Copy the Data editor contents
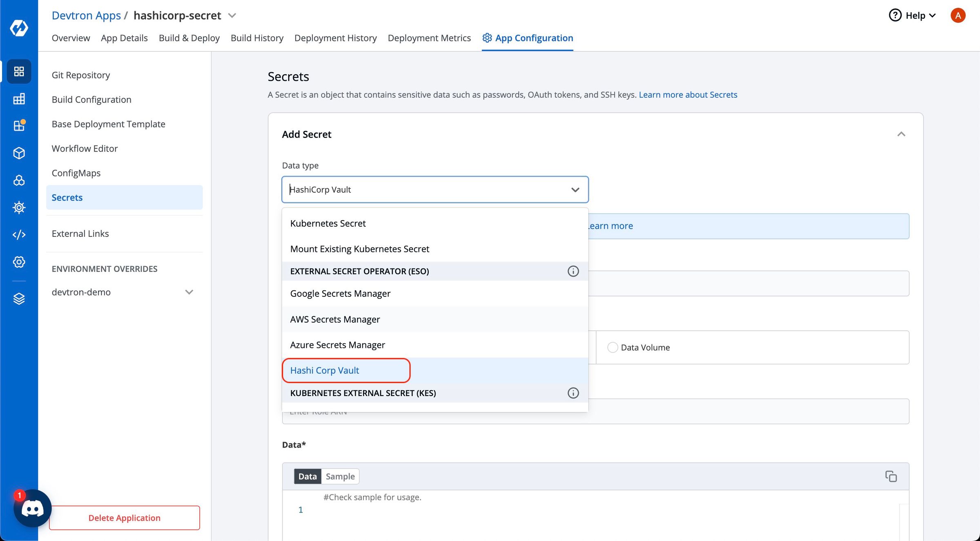The image size is (980, 541). point(891,476)
